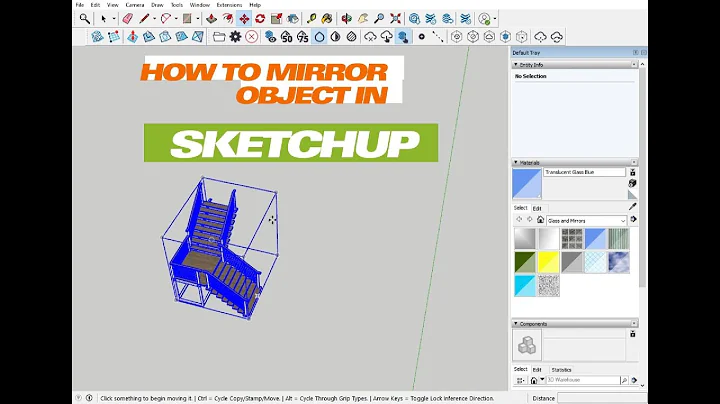Collapse the Entity Info panel
The height and width of the screenshot is (404, 720).
tap(516, 65)
